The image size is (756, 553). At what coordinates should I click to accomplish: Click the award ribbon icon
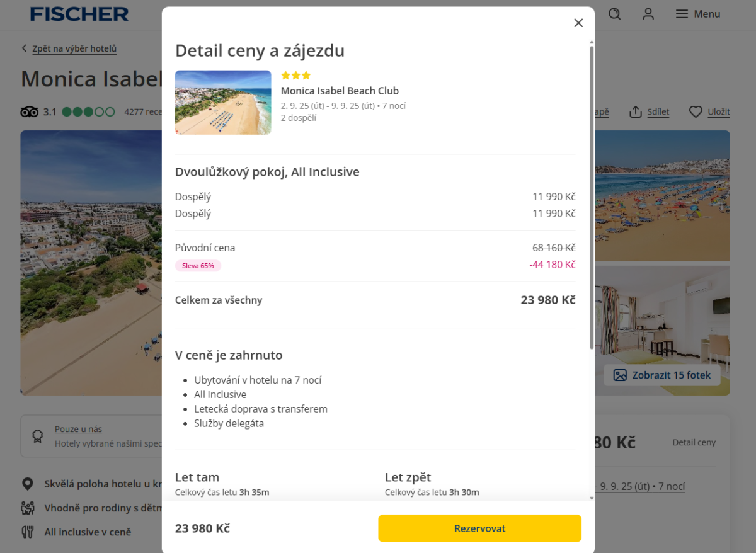click(38, 435)
